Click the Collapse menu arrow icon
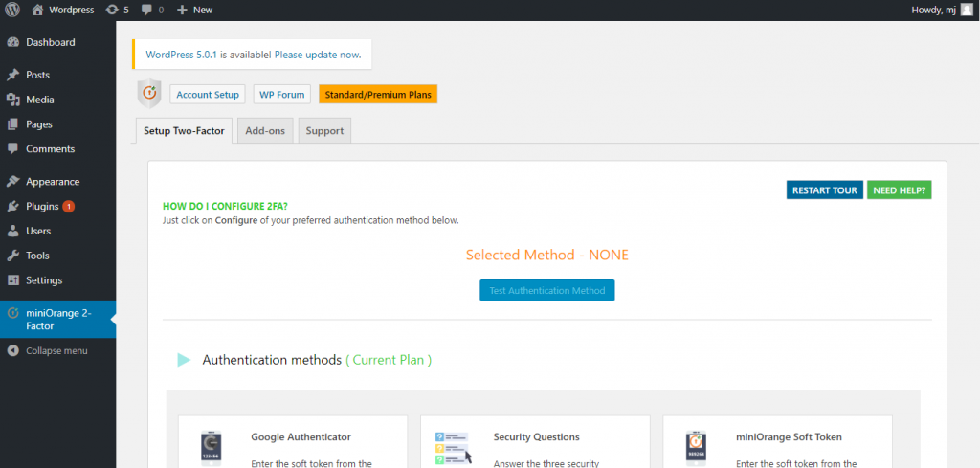 (x=12, y=351)
